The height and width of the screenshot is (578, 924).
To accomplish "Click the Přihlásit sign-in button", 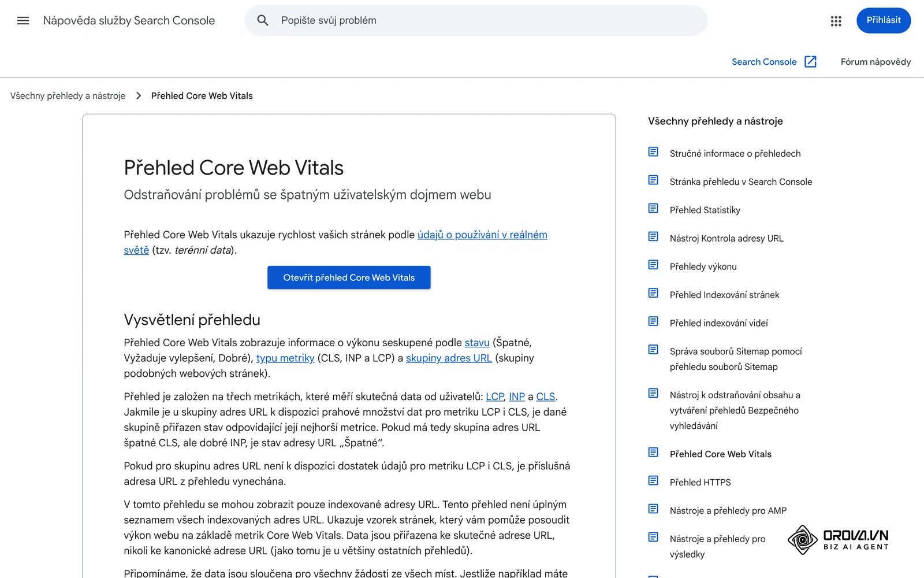I will [884, 20].
